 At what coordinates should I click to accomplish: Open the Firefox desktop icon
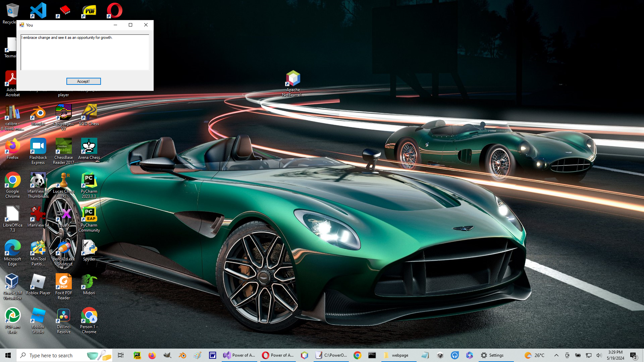pyautogui.click(x=12, y=149)
